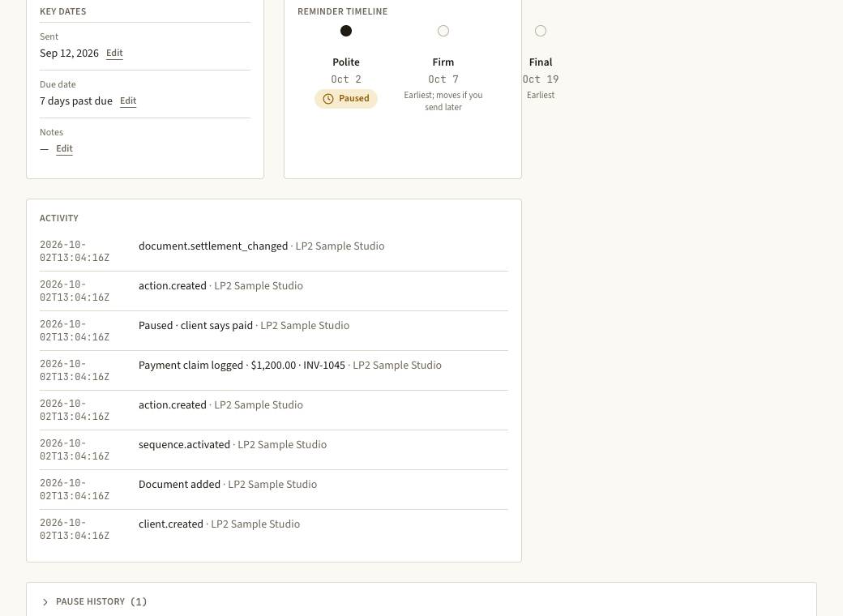Select the Firm reminder timeline dot
The image size is (843, 616).
(443, 31)
